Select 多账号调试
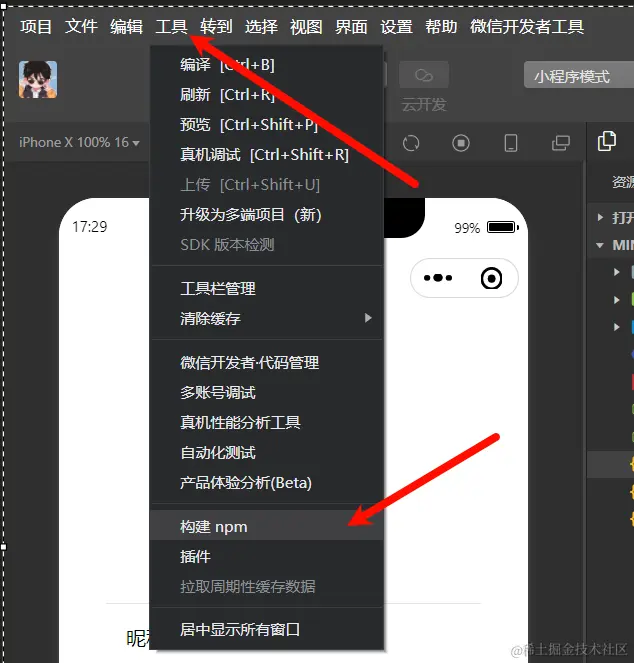634x663 pixels. coord(266,393)
